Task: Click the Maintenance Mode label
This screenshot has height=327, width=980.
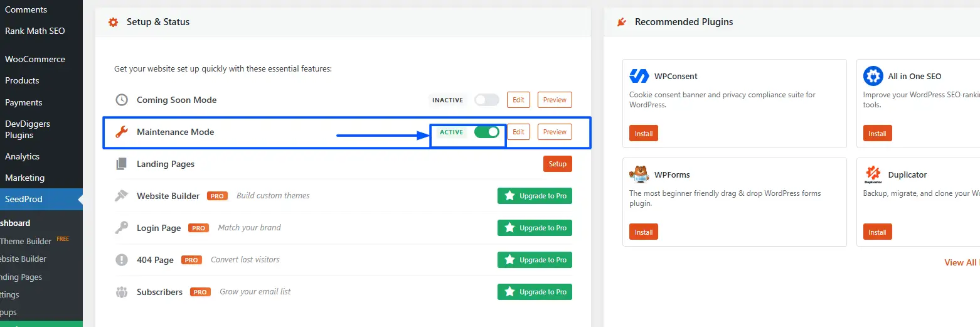Action: click(x=175, y=132)
